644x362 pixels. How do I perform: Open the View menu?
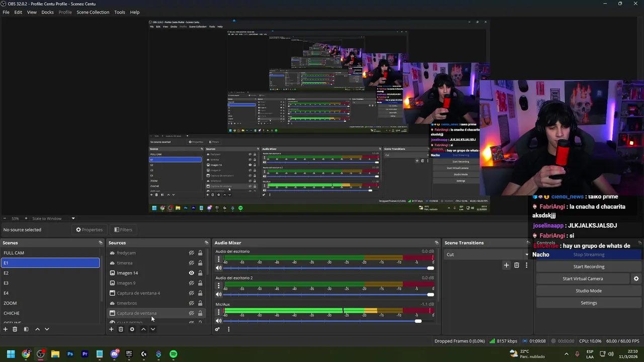click(32, 12)
